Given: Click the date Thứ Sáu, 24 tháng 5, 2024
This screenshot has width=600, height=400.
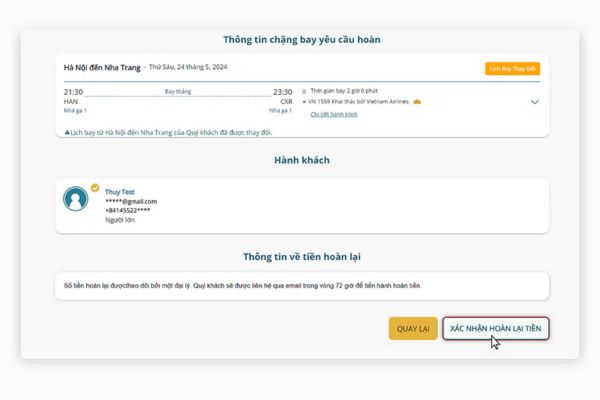Looking at the screenshot, I should pyautogui.click(x=188, y=67).
